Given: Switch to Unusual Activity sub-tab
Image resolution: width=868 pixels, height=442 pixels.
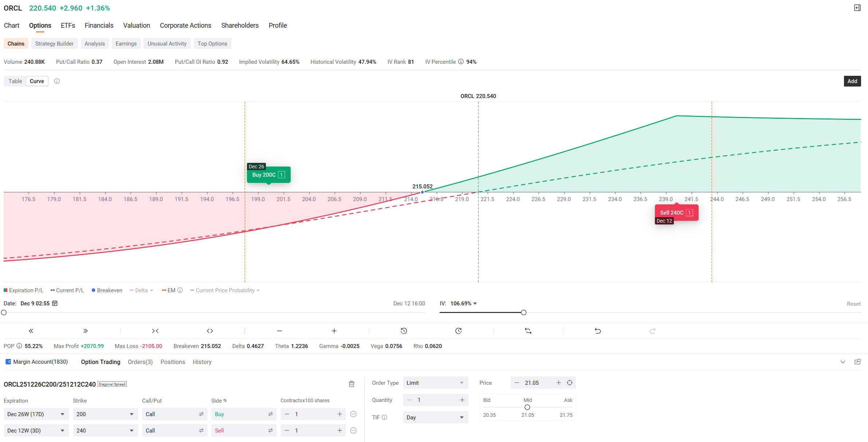Looking at the screenshot, I should coord(167,44).
